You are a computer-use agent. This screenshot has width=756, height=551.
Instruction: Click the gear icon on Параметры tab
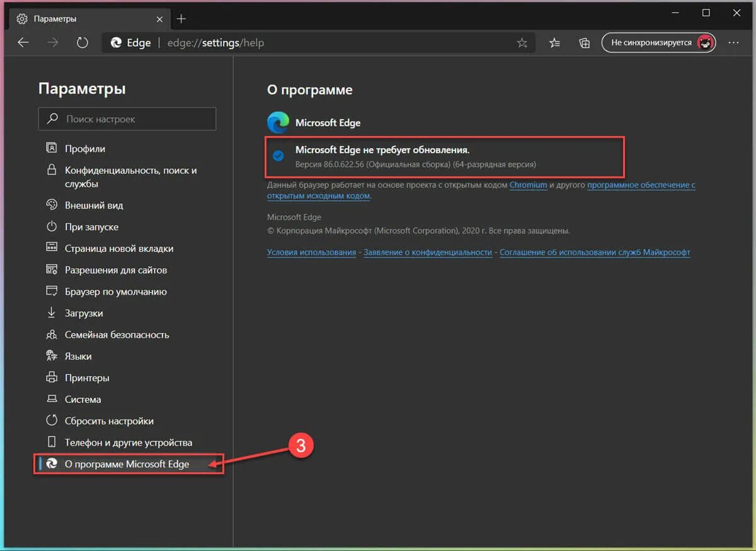point(22,19)
